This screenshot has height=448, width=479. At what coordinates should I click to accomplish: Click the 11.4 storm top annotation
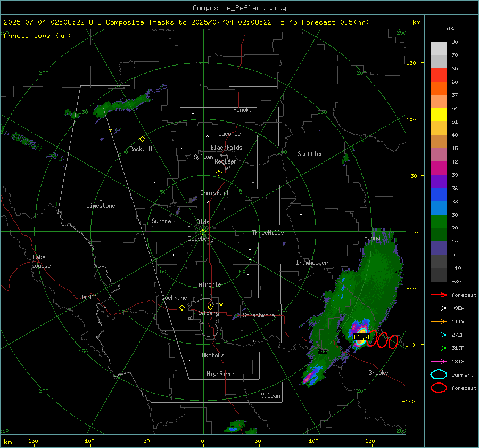tap(361, 337)
